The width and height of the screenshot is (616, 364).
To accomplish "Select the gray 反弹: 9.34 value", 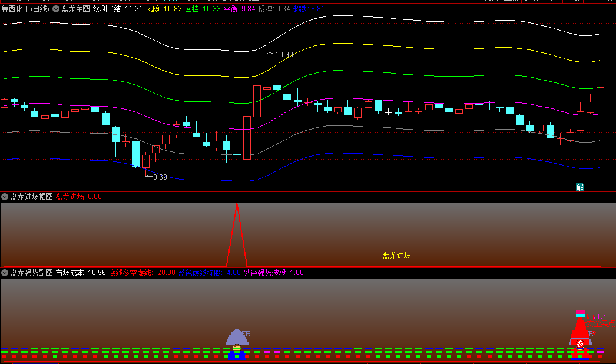I will (274, 9).
